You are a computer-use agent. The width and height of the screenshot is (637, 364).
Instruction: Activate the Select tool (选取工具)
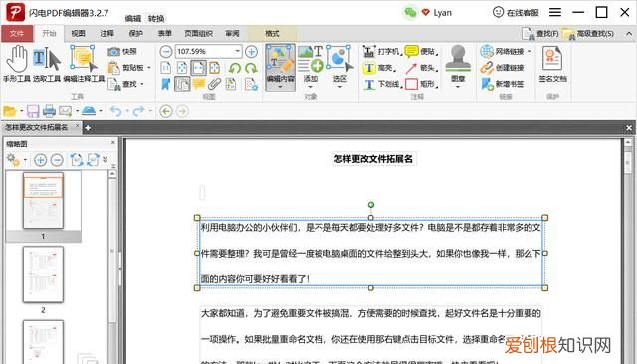(47, 64)
